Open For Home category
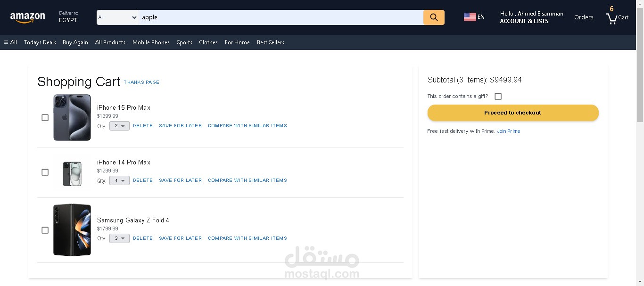Screen dimensions: 644x286 coord(237,42)
